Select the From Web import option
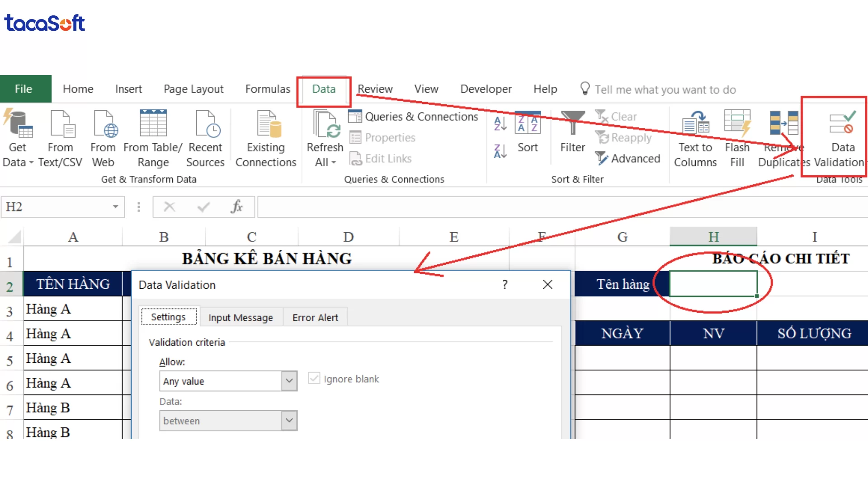Viewport: 868px width, 488px height. 103,138
